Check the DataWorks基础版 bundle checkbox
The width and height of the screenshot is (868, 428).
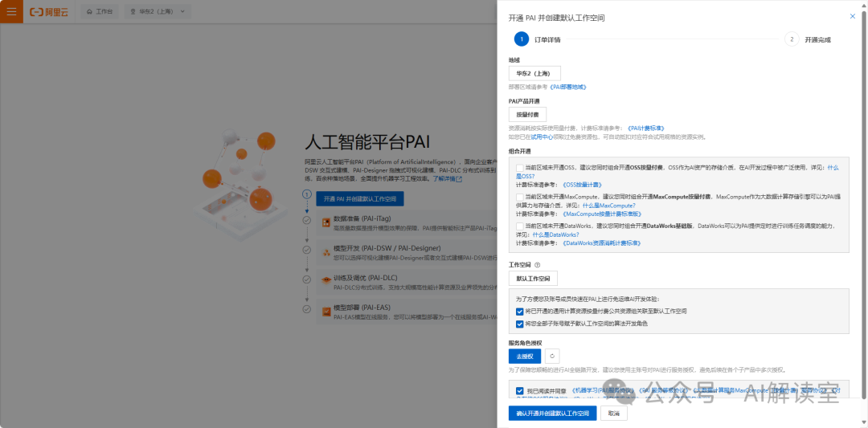[520, 226]
